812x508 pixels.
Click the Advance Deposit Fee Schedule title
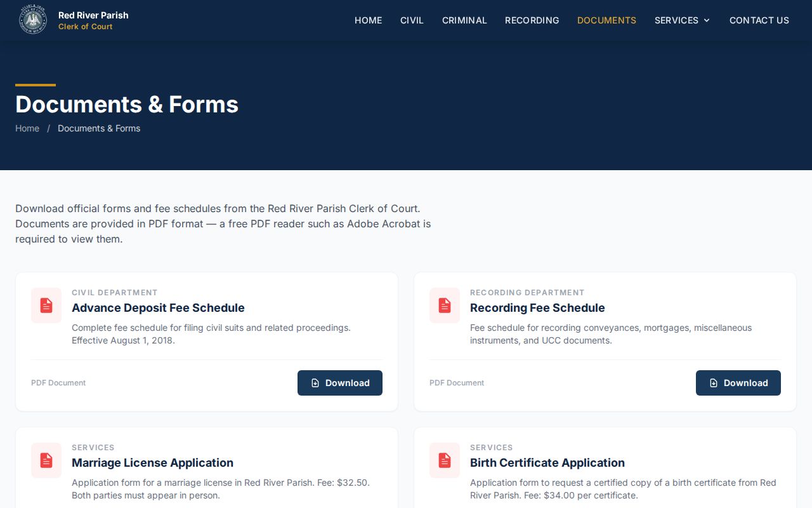[x=158, y=308]
